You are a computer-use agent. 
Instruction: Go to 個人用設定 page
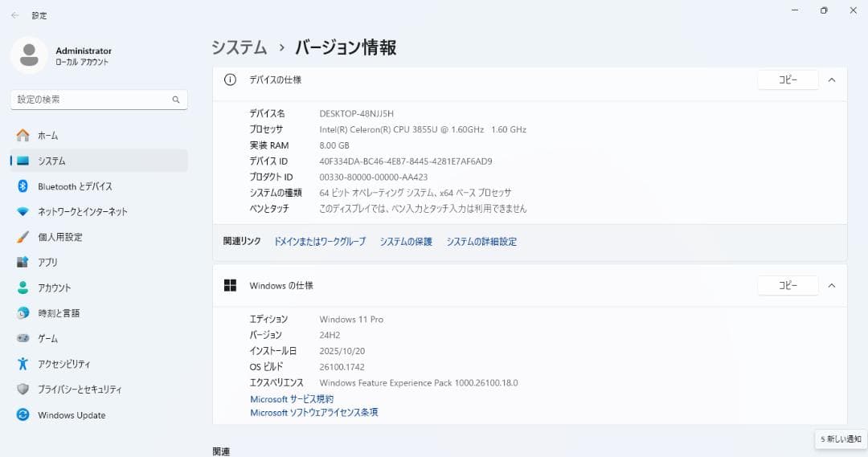[x=99, y=237]
